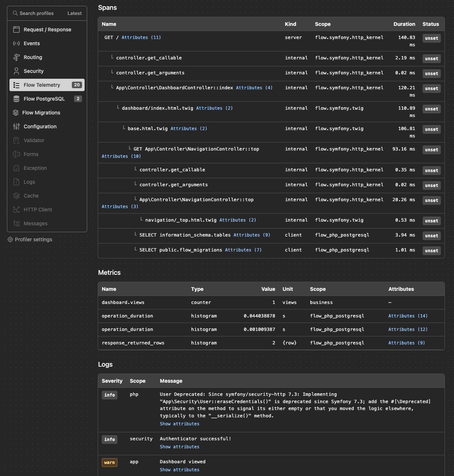Expand Attributes (2) of dashboard/index.html.twig
Viewport: 454px width, 476px height.
(x=214, y=108)
